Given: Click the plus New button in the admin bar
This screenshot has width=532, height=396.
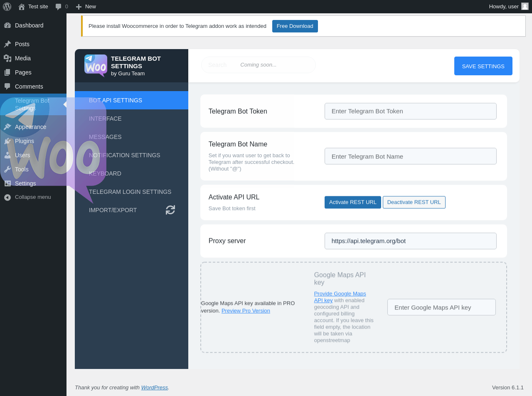Looking at the screenshot, I should pyautogui.click(x=86, y=7).
